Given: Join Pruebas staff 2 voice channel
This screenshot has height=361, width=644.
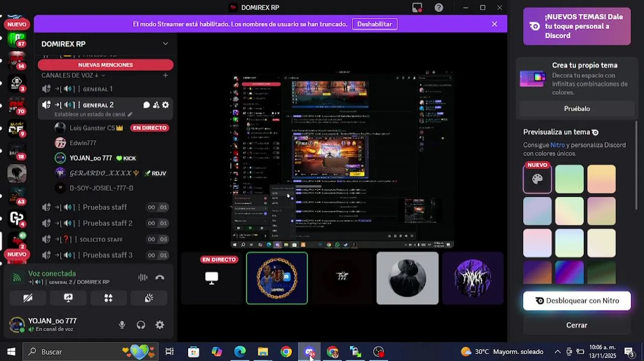Looking at the screenshot, I should tap(105, 223).
